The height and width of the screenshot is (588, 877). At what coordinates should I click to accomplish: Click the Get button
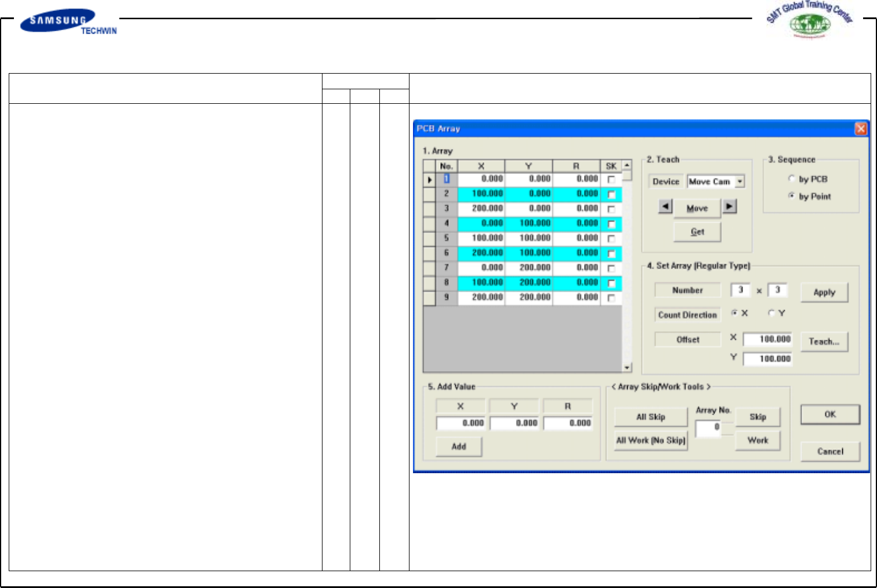coord(697,232)
